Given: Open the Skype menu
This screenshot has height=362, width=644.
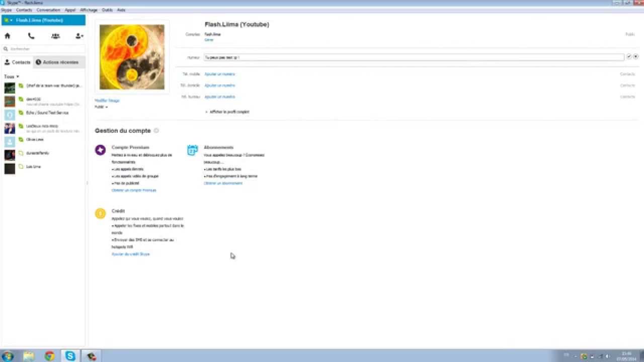Looking at the screenshot, I should point(7,10).
